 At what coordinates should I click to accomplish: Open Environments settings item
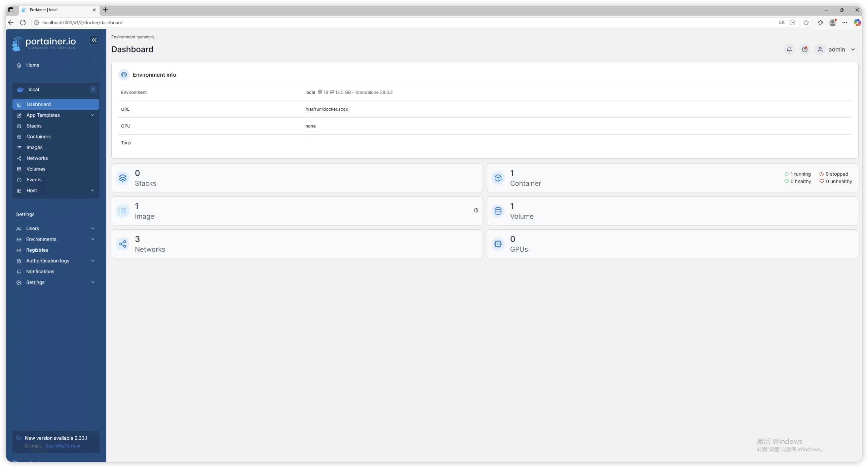click(41, 239)
